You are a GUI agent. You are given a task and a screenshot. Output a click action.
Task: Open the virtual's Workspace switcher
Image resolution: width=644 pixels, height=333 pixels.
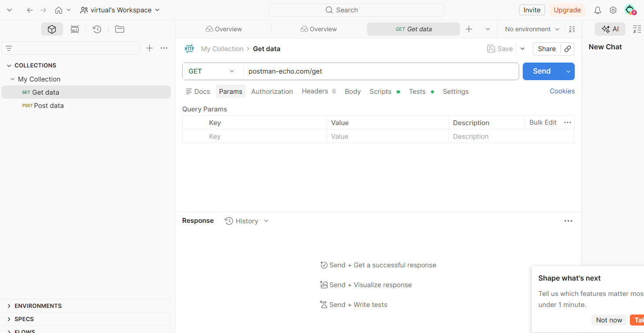point(120,10)
